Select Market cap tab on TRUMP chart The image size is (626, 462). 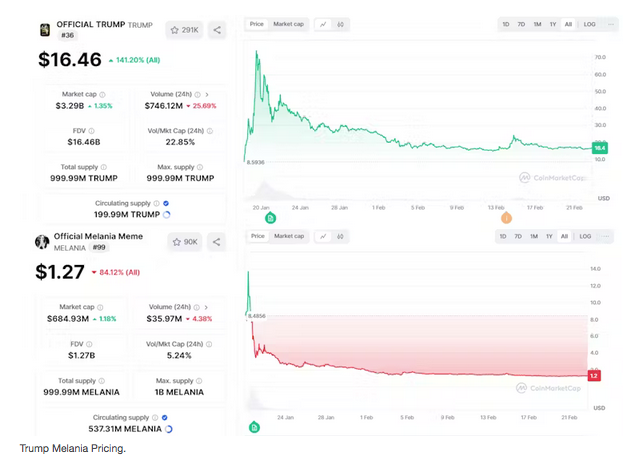click(288, 24)
